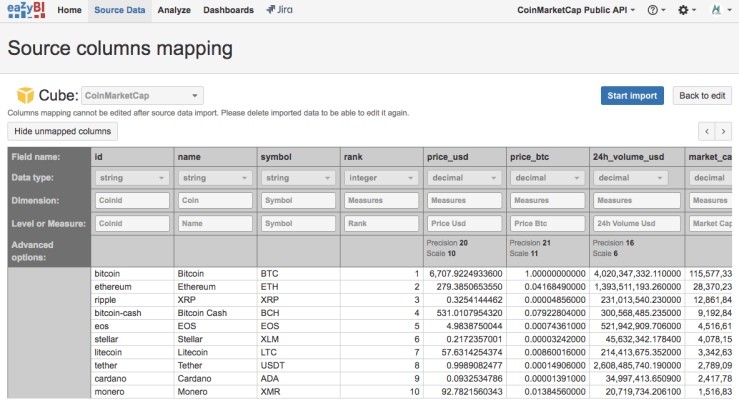Open data type dropdown for price_usd column
Viewport: 739px width, 401px height.
coord(463,177)
